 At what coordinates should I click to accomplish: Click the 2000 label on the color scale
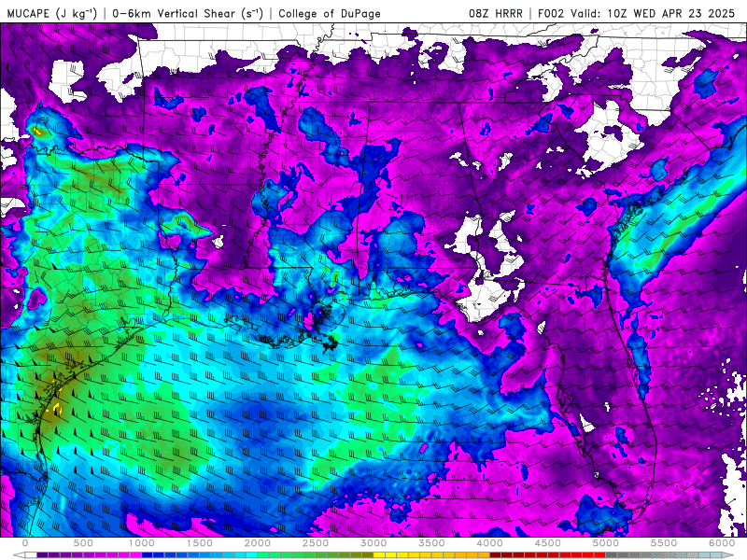tap(258, 543)
